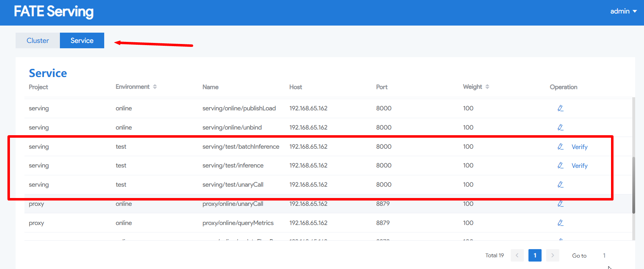Image resolution: width=644 pixels, height=269 pixels.
Task: Select the serving/online/publishLoad name cell
Action: (239, 108)
